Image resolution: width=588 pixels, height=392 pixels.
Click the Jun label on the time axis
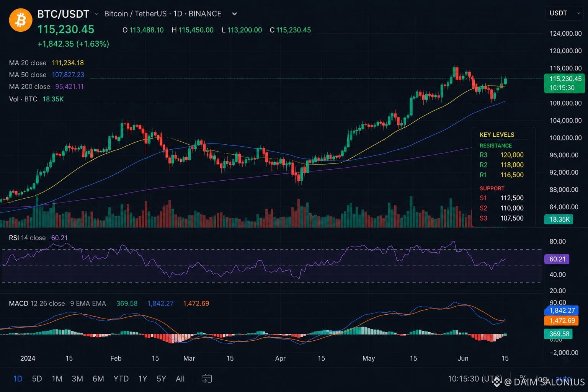463,358
